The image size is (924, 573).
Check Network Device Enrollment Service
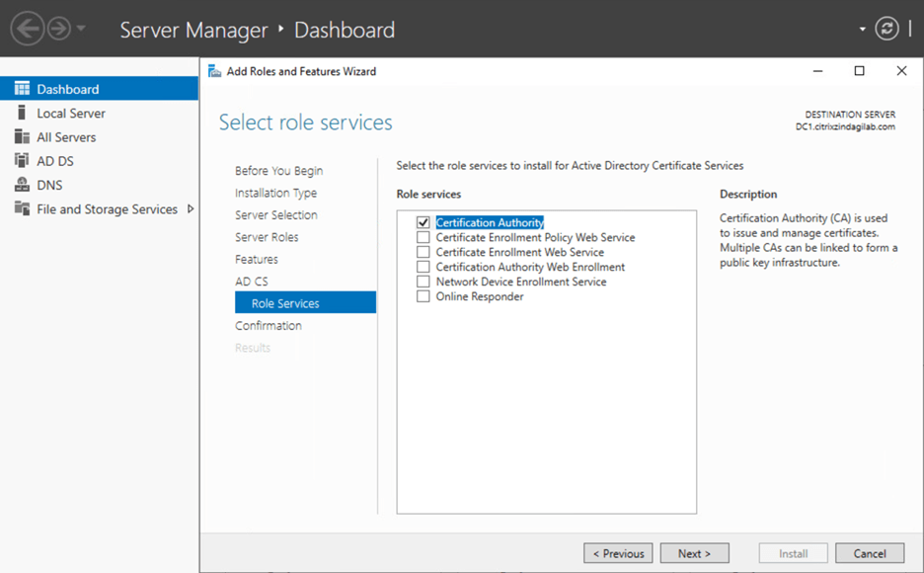(423, 282)
